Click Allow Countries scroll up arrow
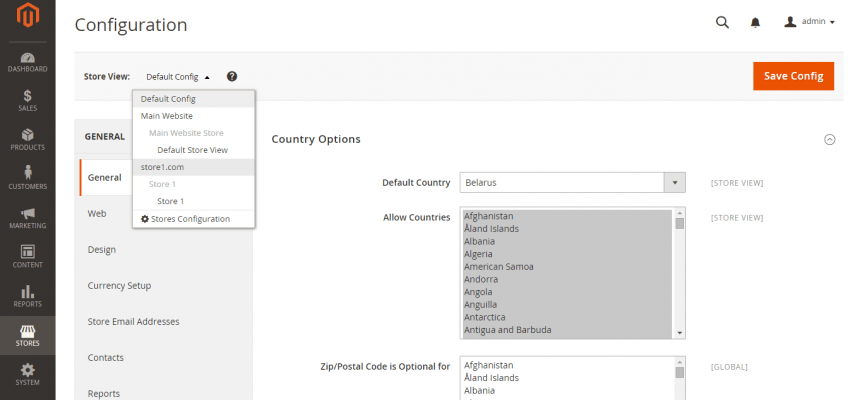850x400 pixels. tap(680, 212)
